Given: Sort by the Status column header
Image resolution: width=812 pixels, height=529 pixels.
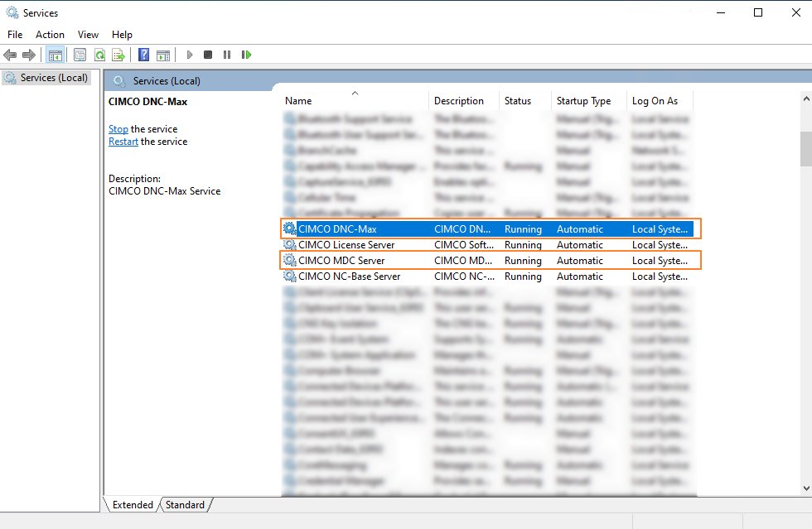Looking at the screenshot, I should (x=525, y=101).
